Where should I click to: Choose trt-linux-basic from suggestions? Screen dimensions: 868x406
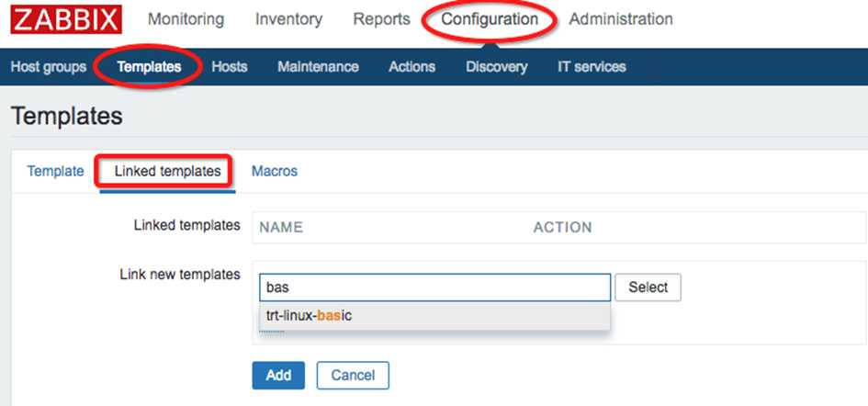[434, 316]
